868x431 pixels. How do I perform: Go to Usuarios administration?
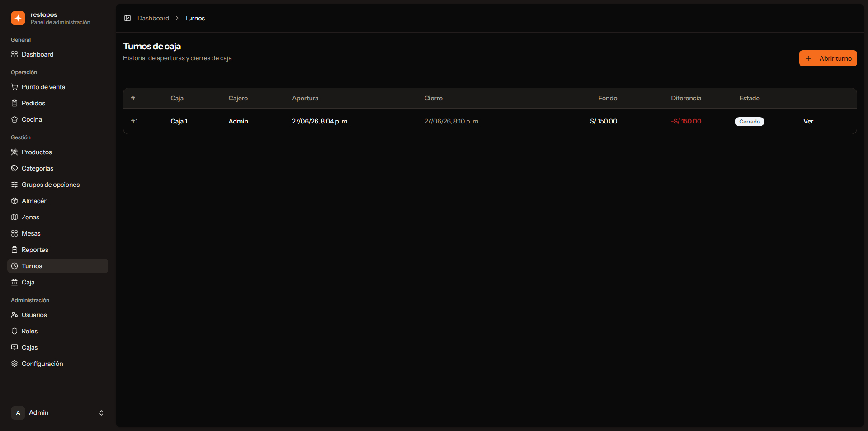point(58,315)
